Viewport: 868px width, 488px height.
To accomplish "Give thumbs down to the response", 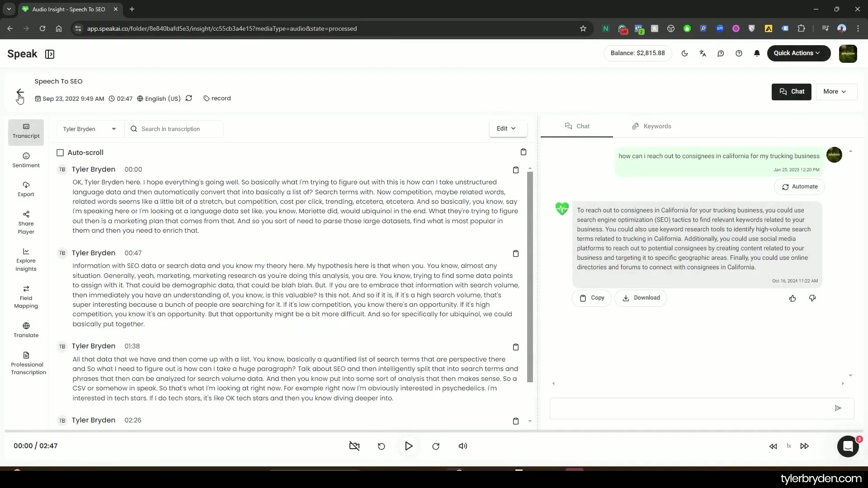I will click(812, 298).
